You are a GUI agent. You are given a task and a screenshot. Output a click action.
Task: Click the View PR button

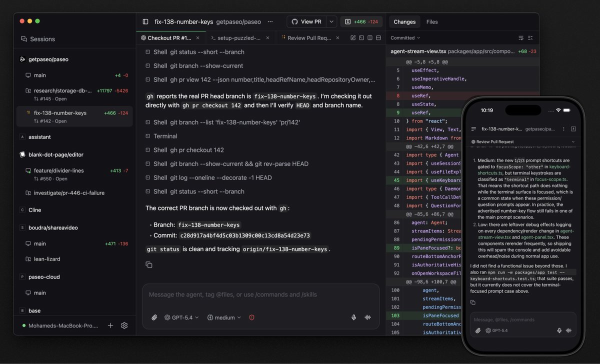click(306, 22)
